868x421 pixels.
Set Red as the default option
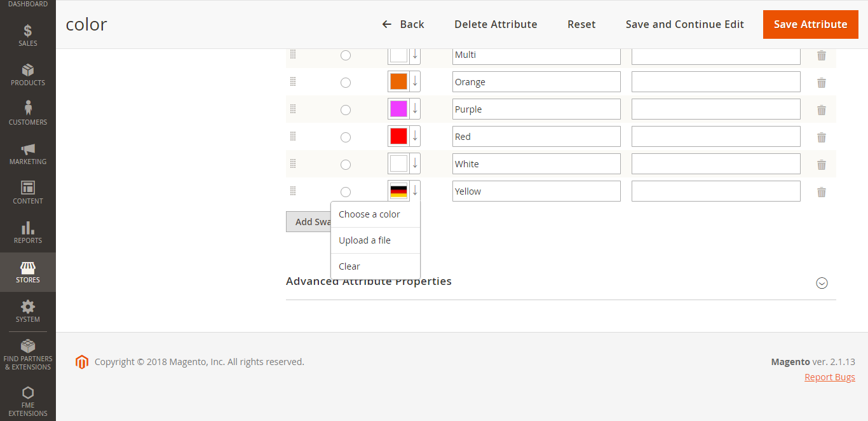(x=346, y=137)
